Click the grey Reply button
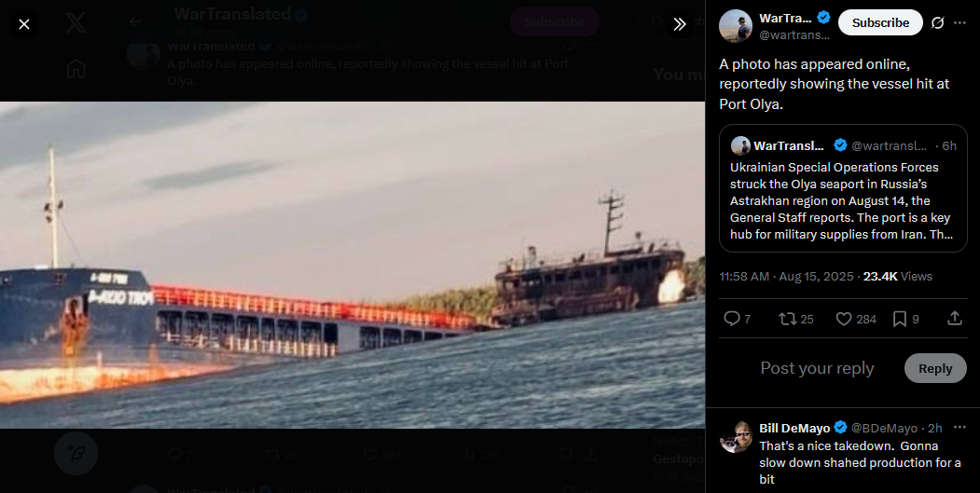Viewport: 980px width, 493px height. [x=935, y=369]
